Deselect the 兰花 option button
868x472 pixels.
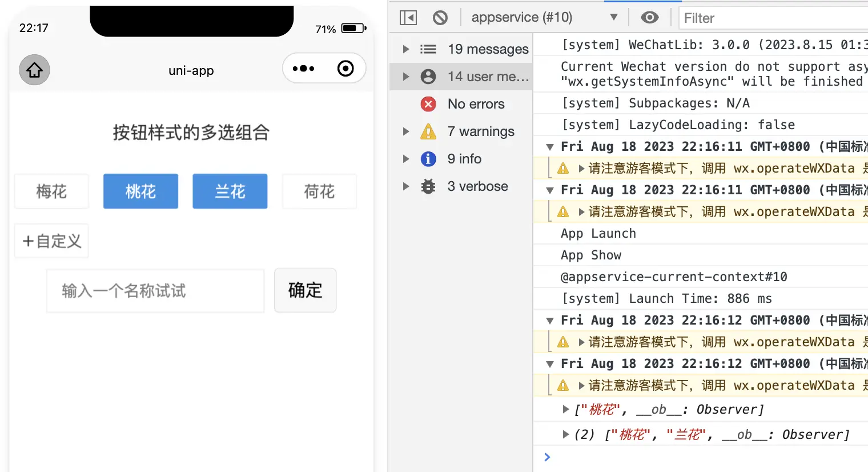pyautogui.click(x=230, y=191)
